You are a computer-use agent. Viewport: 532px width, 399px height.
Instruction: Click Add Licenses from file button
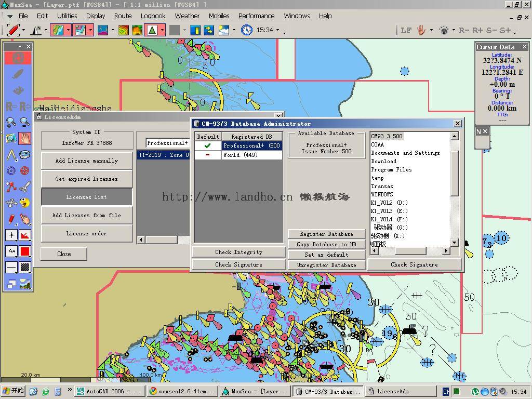click(87, 215)
